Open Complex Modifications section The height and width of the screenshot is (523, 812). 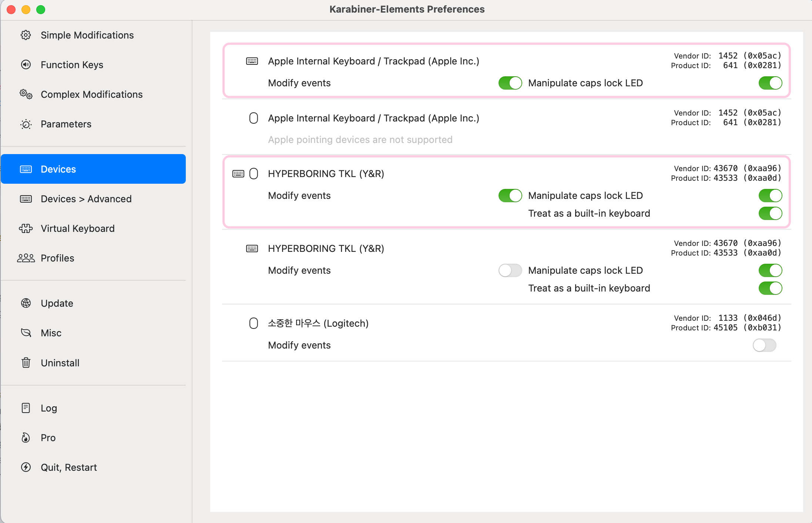[x=93, y=94]
